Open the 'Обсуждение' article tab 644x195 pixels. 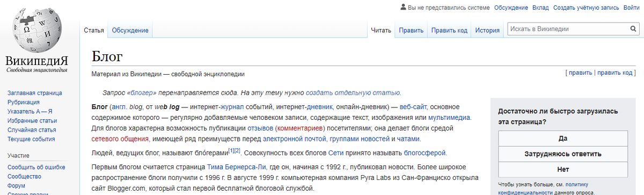point(130,31)
